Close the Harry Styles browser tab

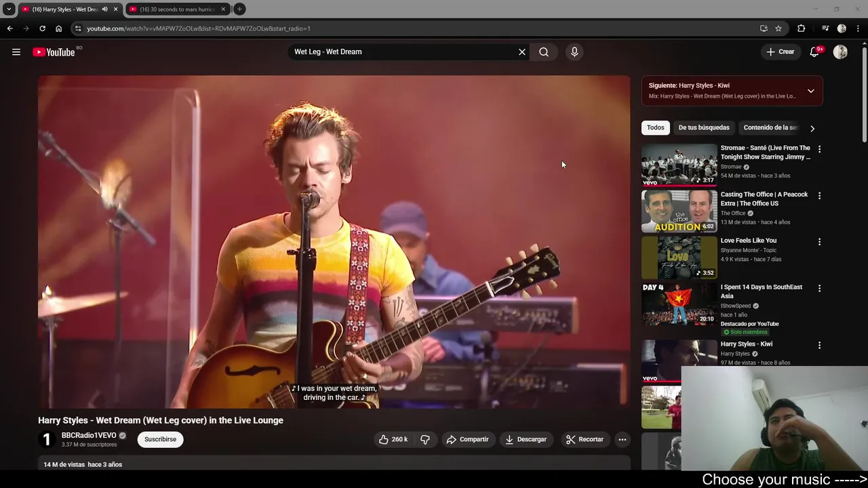(x=115, y=9)
